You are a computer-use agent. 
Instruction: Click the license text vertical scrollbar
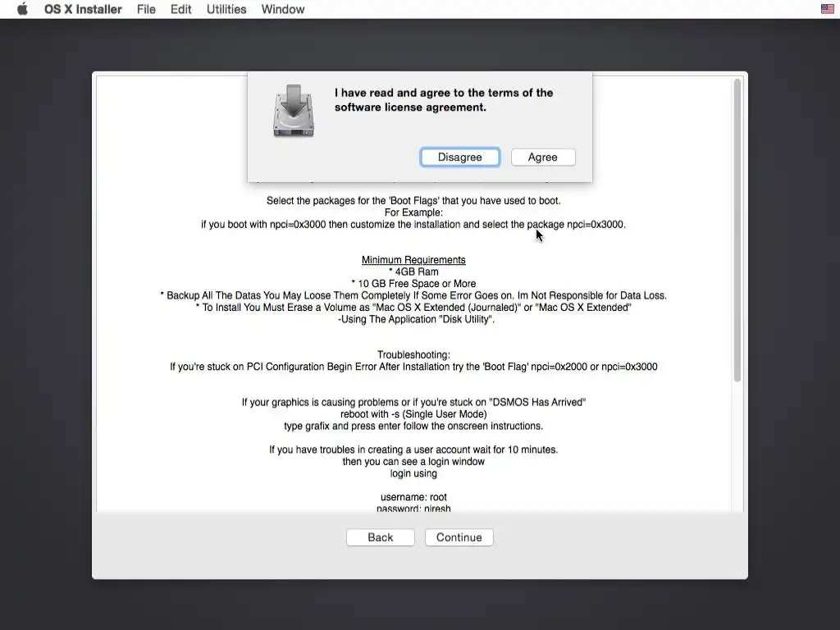tap(737, 231)
